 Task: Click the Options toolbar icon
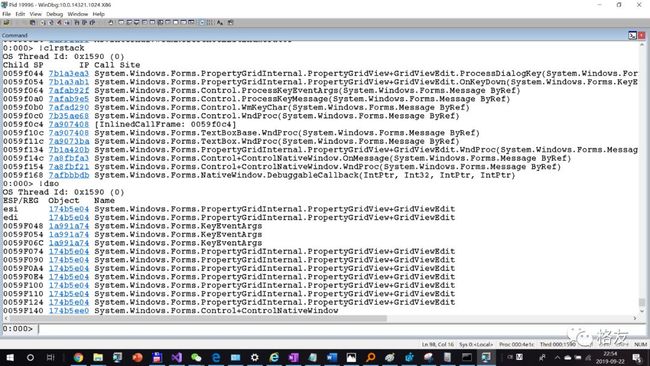pos(230,22)
